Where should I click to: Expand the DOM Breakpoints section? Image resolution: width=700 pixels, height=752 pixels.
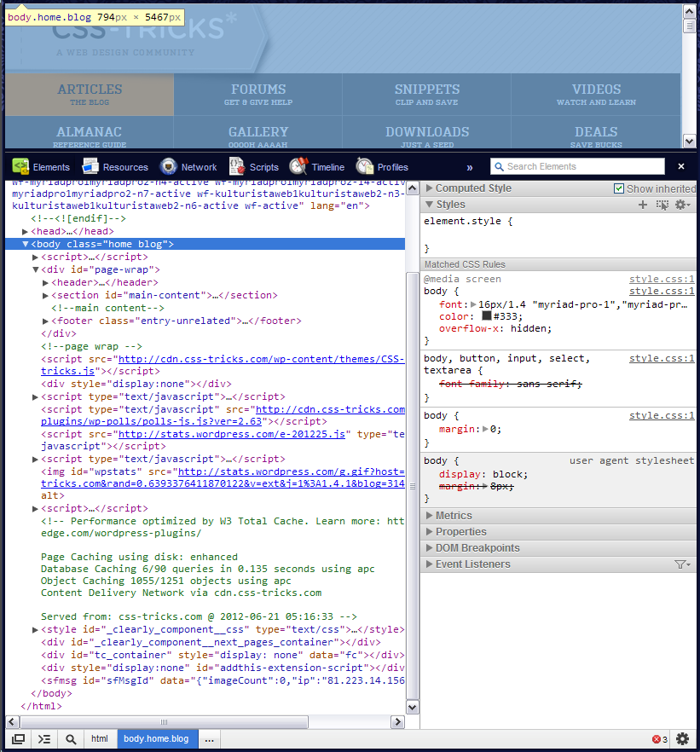click(x=429, y=548)
